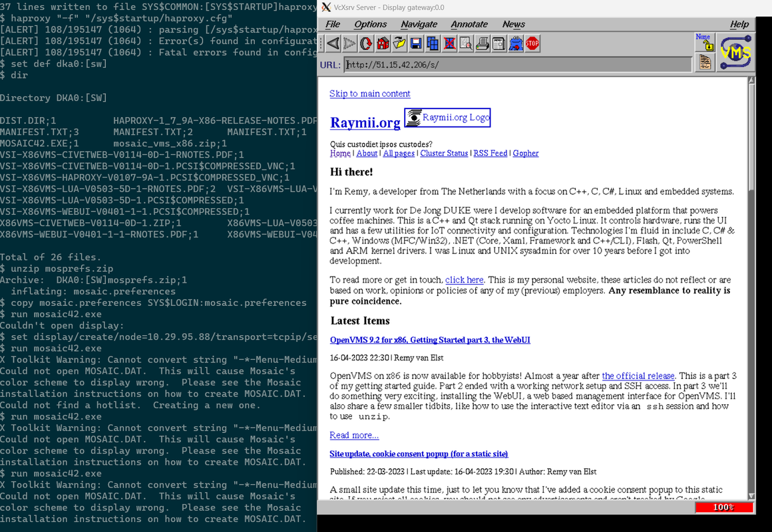Click 'MOSAIC42.EXE;1' filename in terminal
Image resolution: width=772 pixels, height=532 pixels.
39,144
